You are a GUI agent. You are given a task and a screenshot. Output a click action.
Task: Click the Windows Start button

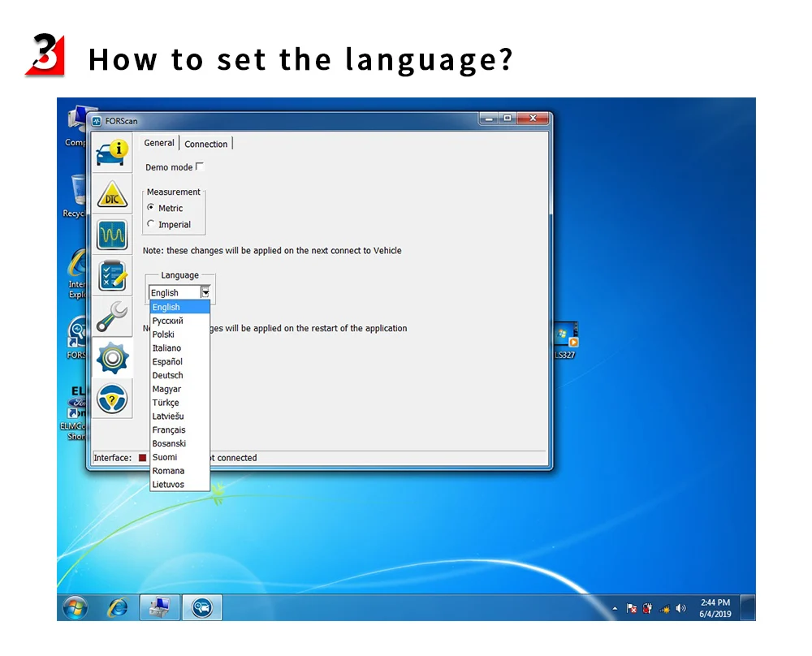(75, 607)
